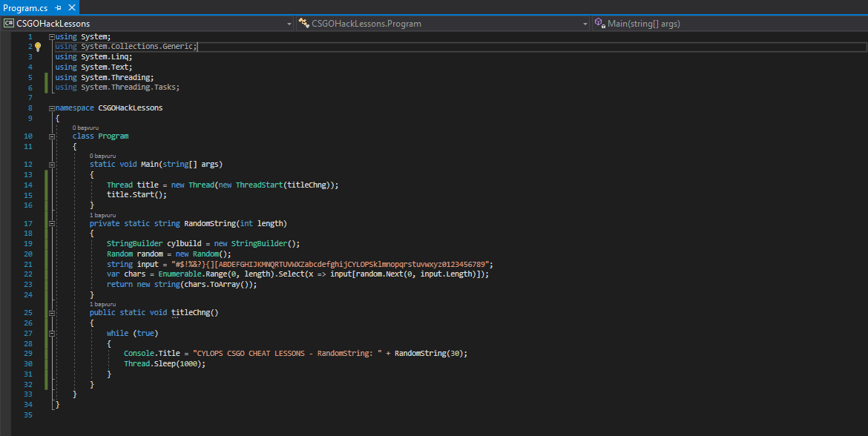Screen dimensions: 868x436
Task: Open the CSGOHackLessons.Program type dropdown
Action: 585,24
